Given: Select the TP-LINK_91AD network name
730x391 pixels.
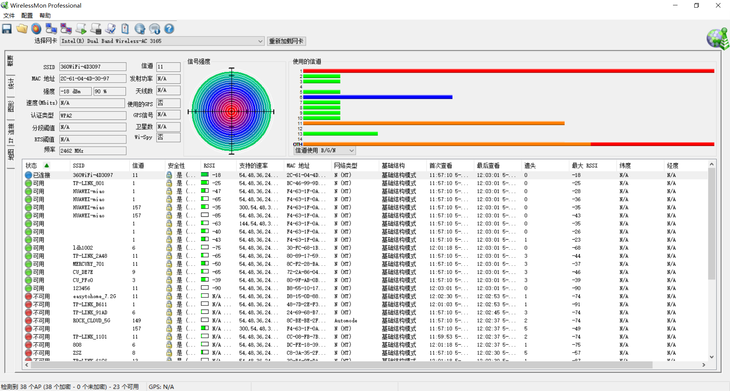Looking at the screenshot, I should [x=90, y=312].
